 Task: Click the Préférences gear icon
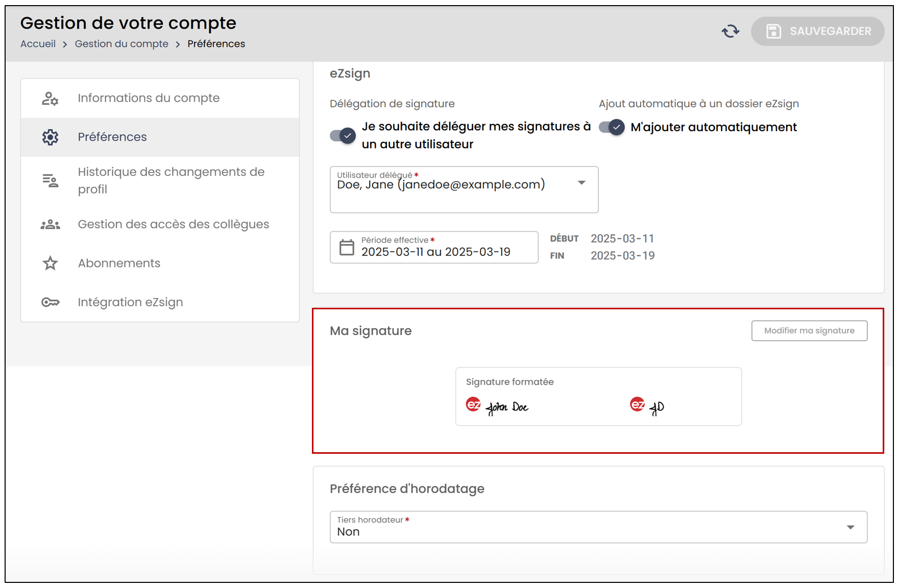[50, 137]
